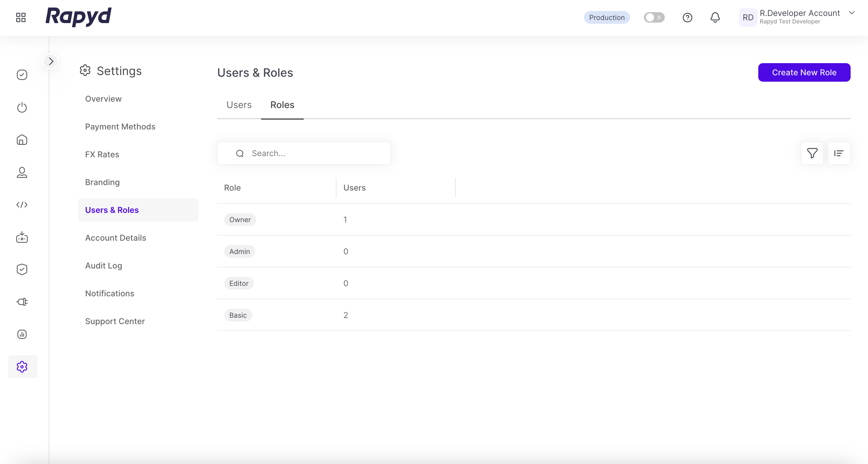
Task: Open the reports chart icon in sidebar
Action: [22, 334]
